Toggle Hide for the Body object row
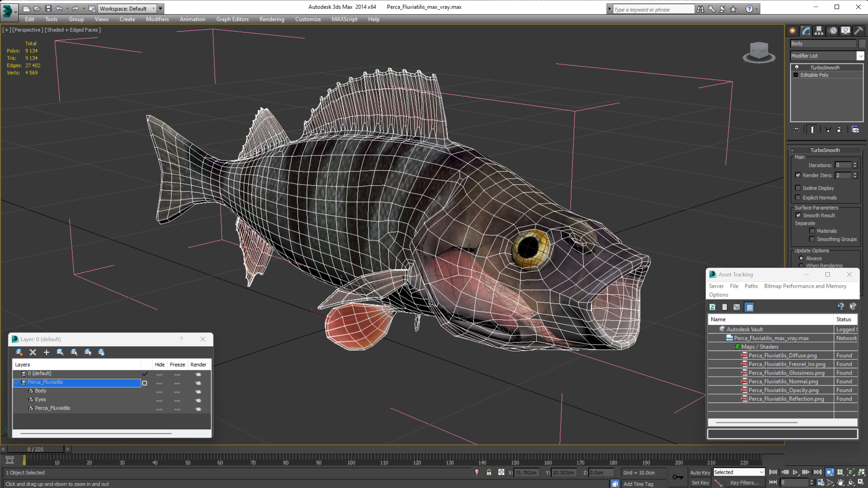This screenshot has width=868, height=488. [159, 392]
